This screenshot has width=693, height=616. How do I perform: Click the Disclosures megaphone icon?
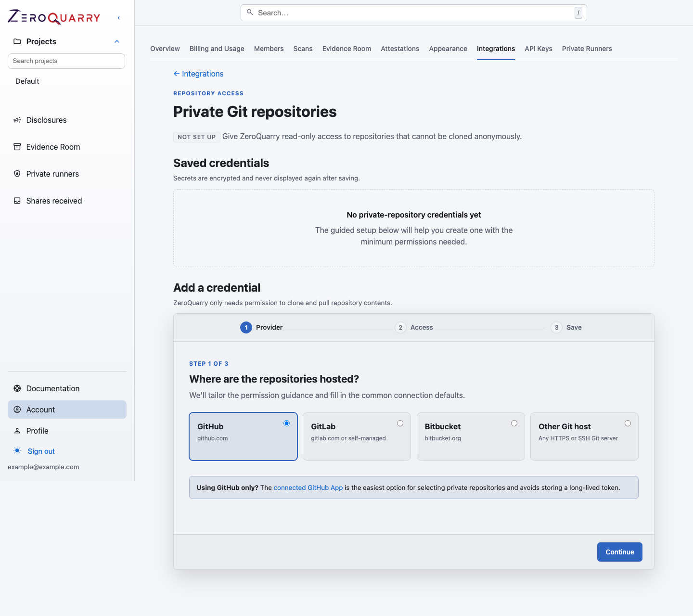pos(17,120)
